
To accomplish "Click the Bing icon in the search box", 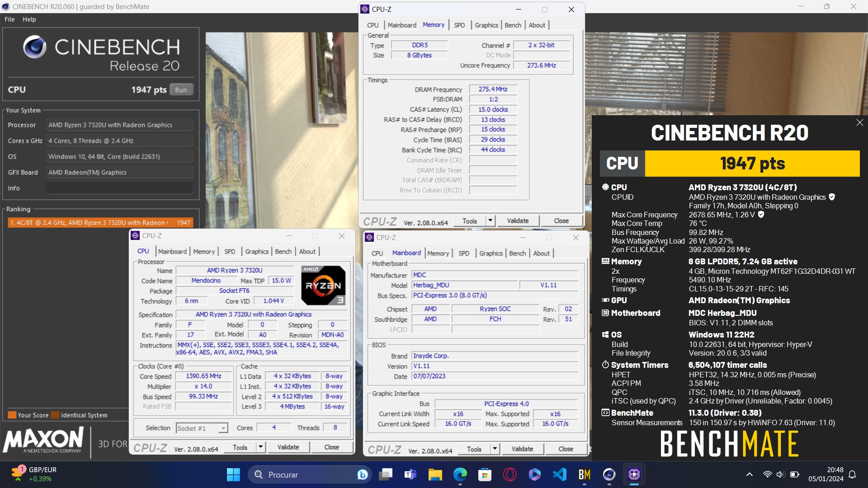I will click(x=362, y=474).
